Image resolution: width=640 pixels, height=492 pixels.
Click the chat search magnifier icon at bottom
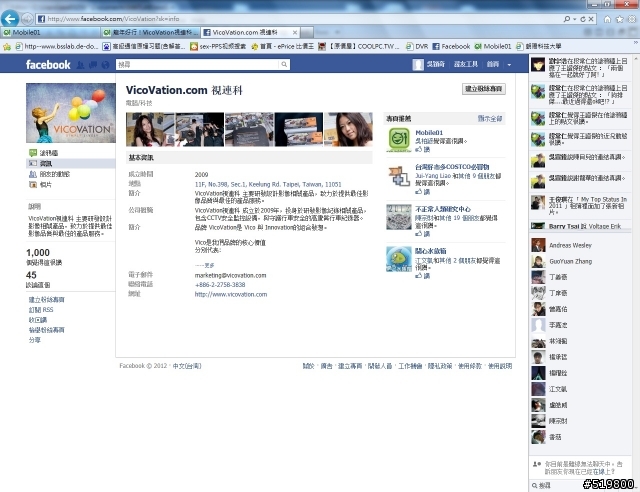534,485
